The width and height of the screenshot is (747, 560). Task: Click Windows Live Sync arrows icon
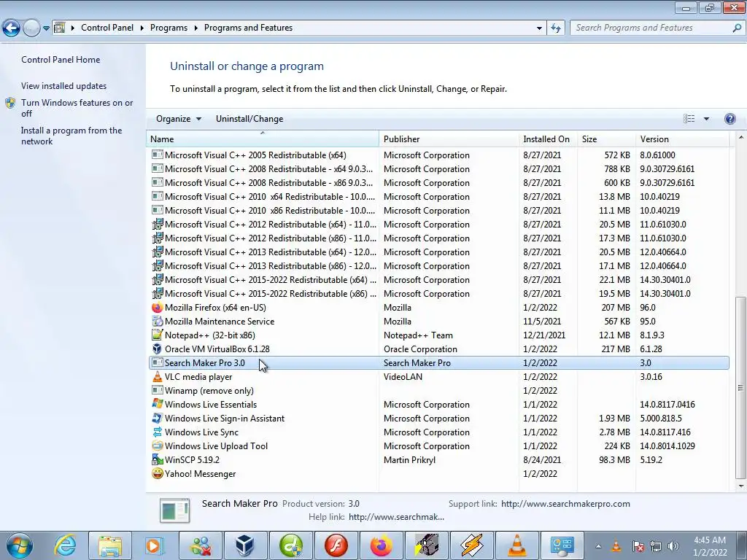coord(157,432)
